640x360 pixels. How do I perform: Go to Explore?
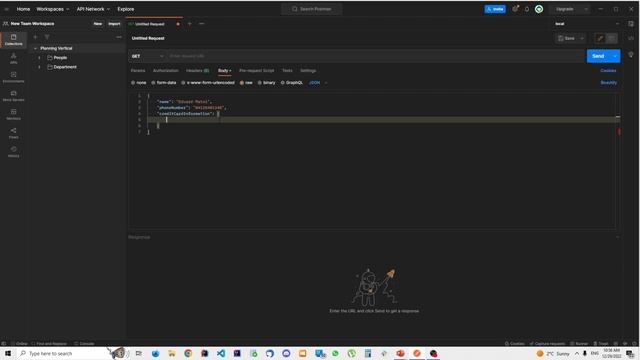[x=126, y=9]
